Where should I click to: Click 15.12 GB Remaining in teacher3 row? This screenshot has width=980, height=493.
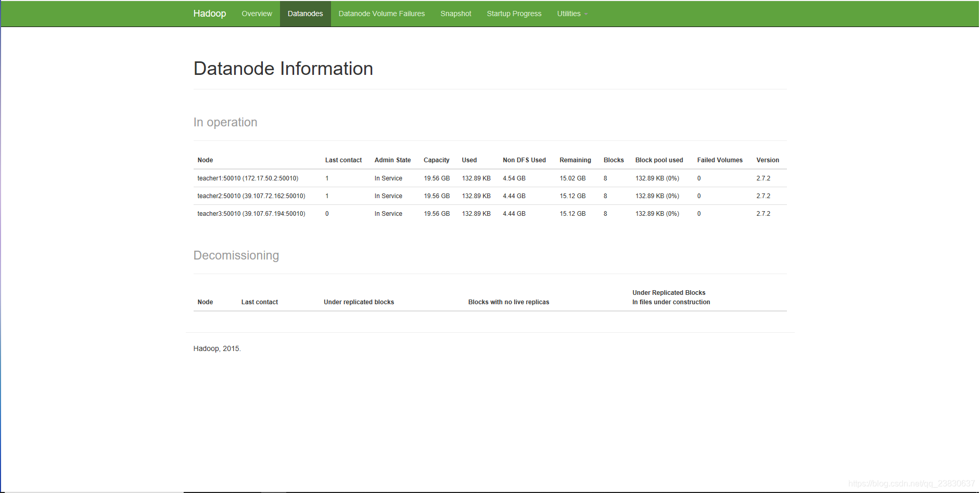pyautogui.click(x=572, y=214)
